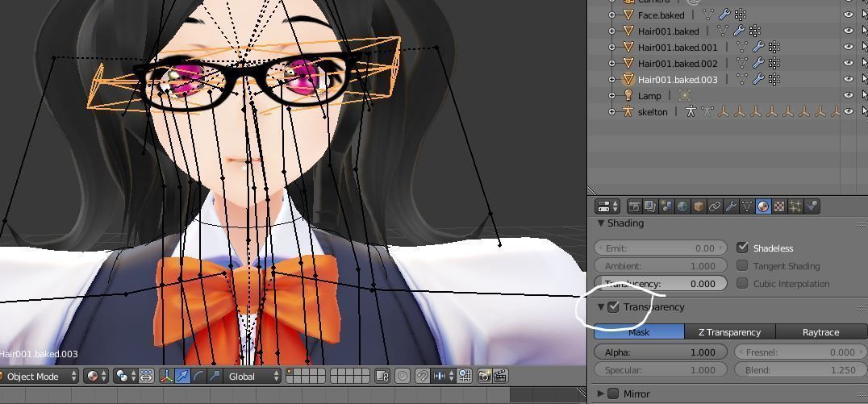Select the rotate manipulator arc icon
868x404 pixels.
click(x=198, y=377)
